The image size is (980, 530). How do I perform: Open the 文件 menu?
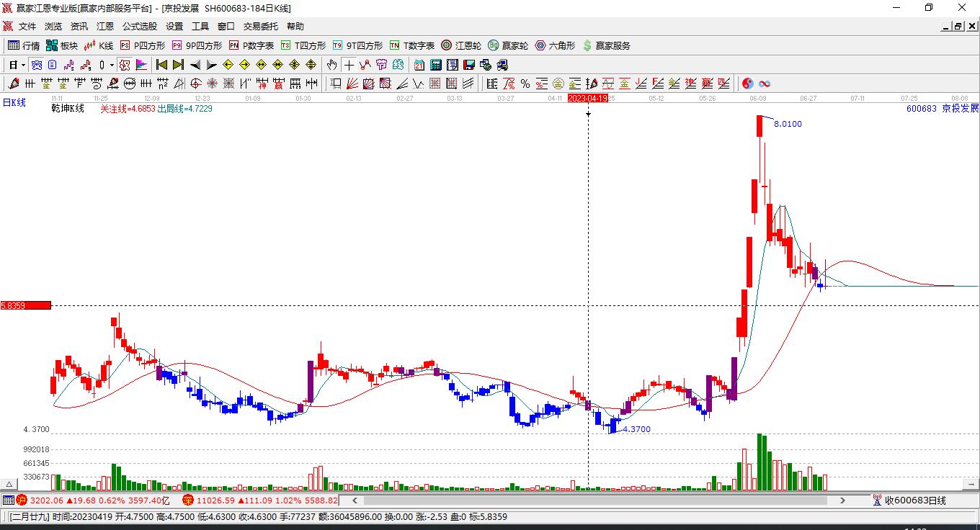point(27,27)
